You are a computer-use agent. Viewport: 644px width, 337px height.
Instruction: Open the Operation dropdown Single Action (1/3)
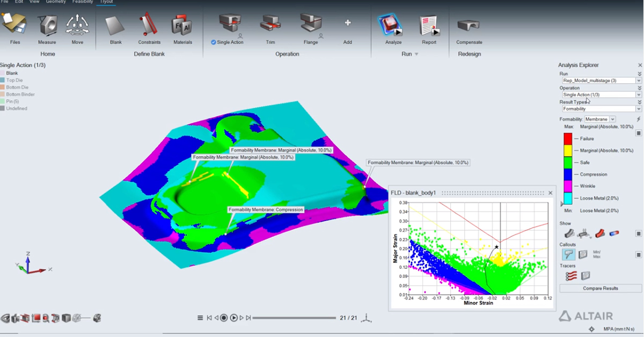(x=601, y=94)
